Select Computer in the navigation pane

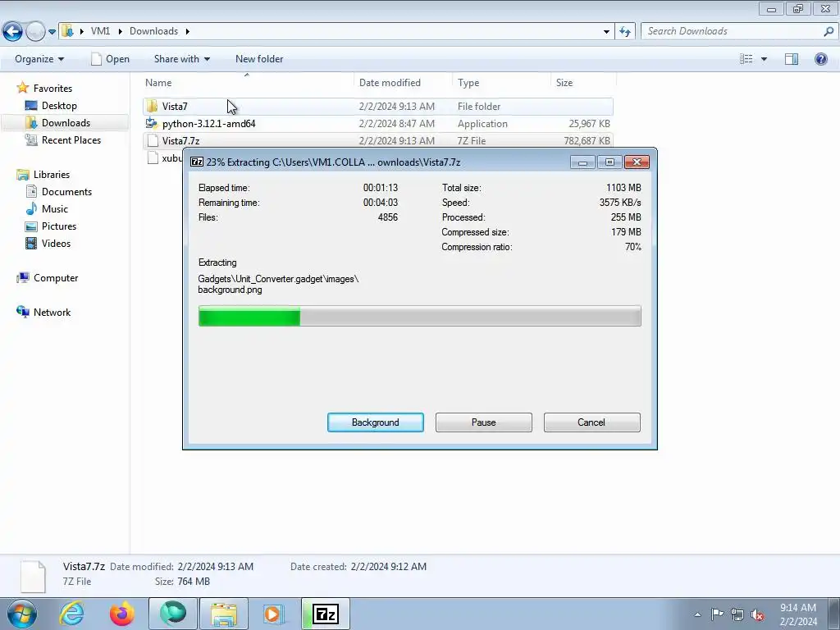[x=56, y=278]
